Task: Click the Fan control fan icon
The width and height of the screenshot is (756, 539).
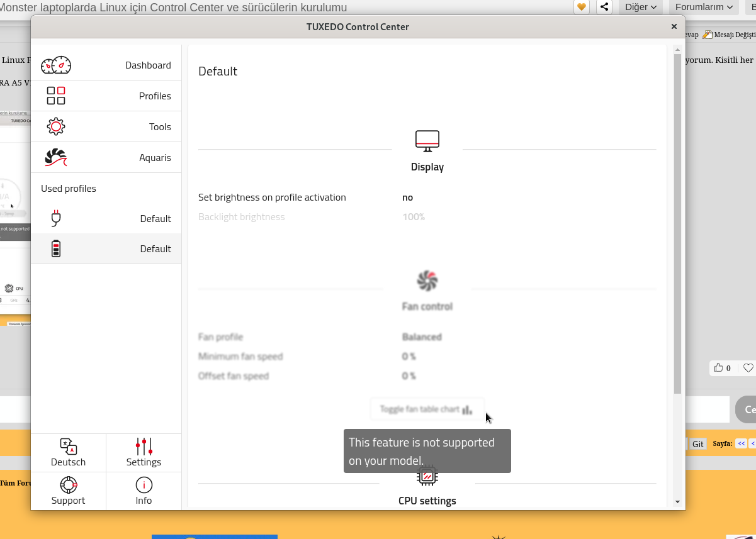Action: (427, 281)
